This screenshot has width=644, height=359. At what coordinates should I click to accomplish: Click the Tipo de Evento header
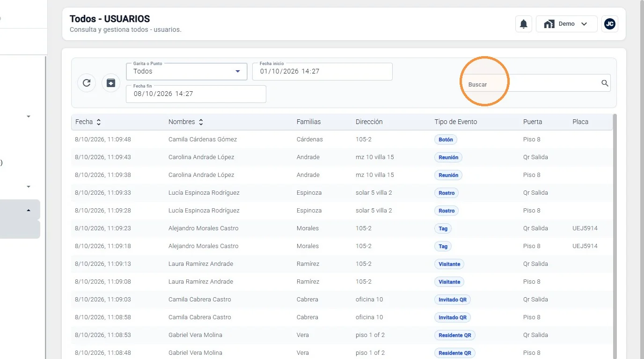click(x=455, y=122)
